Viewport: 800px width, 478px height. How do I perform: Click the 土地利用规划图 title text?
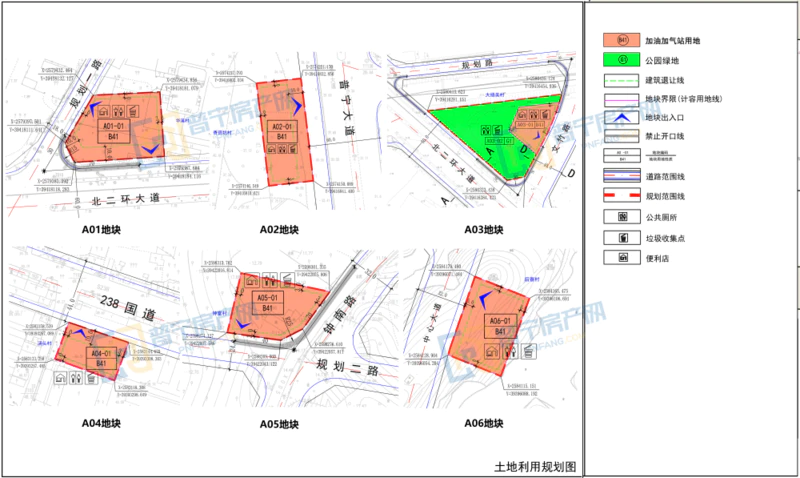coord(535,466)
